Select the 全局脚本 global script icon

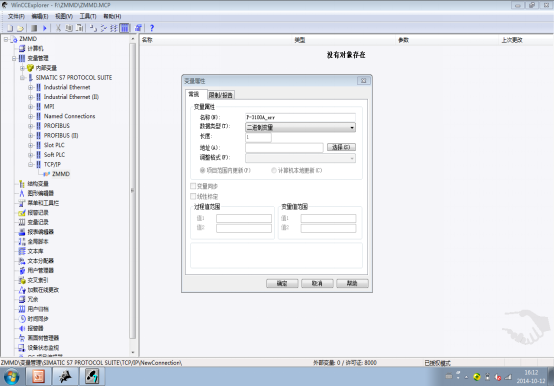(22, 242)
